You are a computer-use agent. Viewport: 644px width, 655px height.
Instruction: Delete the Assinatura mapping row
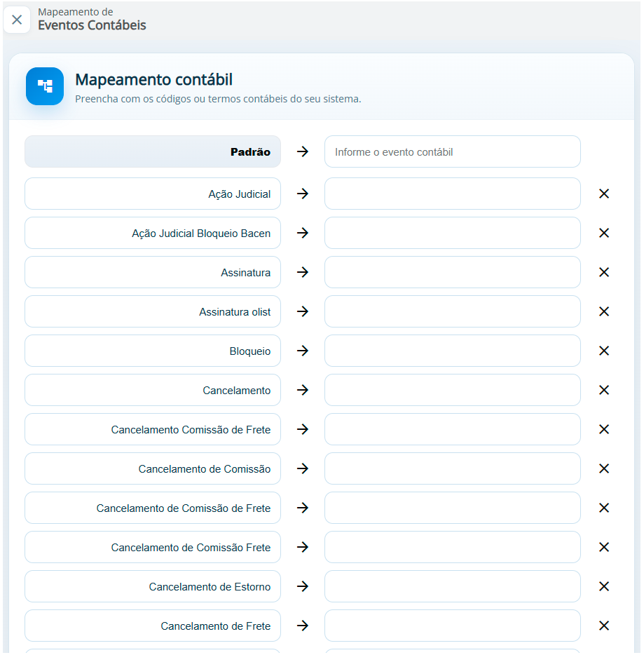pyautogui.click(x=604, y=272)
